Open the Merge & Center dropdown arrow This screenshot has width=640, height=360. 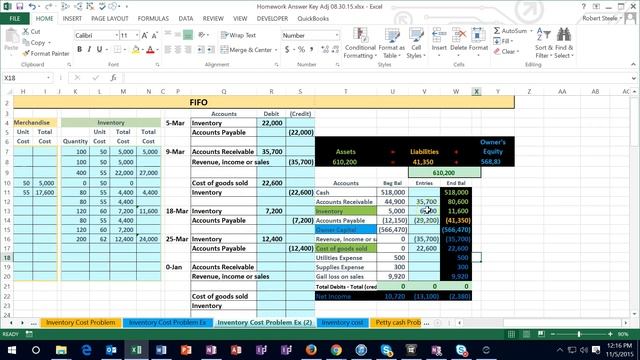tap(276, 50)
